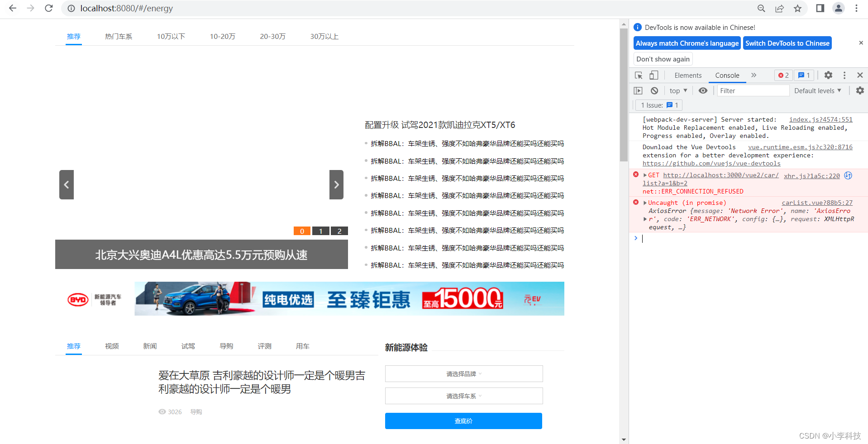Click the BYD logo
This screenshot has width=868, height=444.
(x=78, y=299)
